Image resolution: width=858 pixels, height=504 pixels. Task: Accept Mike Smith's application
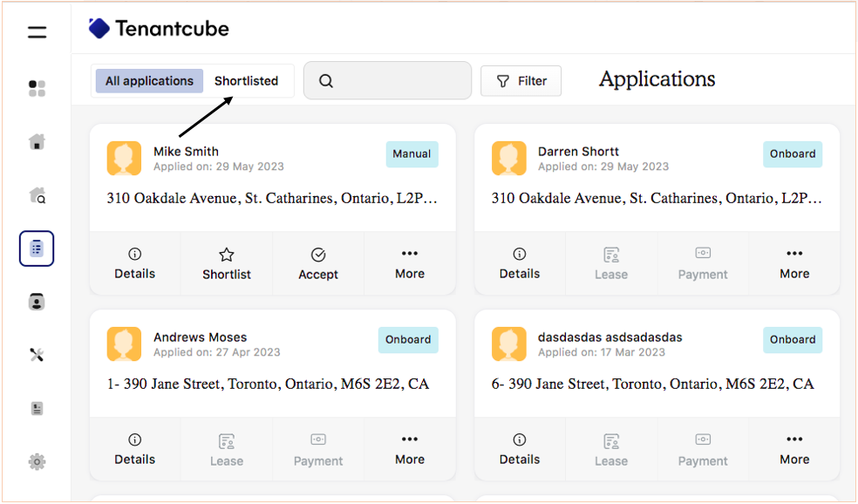[318, 263]
